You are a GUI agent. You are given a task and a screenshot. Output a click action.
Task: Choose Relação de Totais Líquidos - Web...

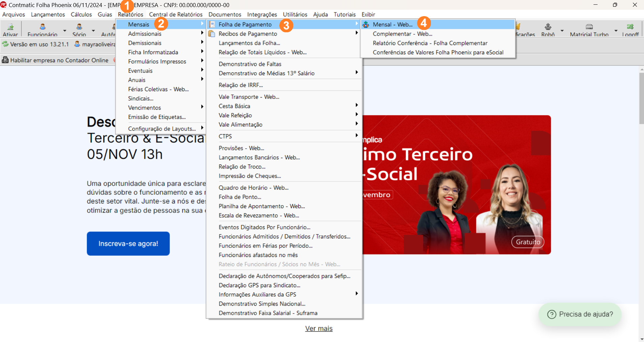click(284, 52)
